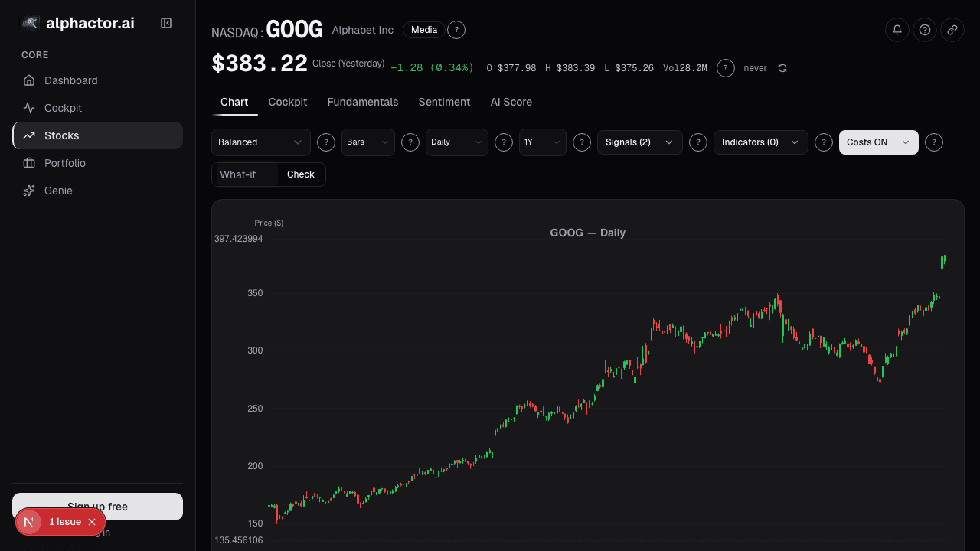
Task: Select Stocks in sidebar
Action: pos(98,135)
